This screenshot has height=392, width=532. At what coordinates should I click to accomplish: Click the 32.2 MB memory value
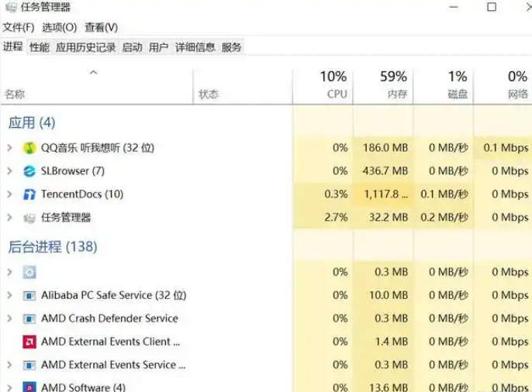(x=389, y=217)
